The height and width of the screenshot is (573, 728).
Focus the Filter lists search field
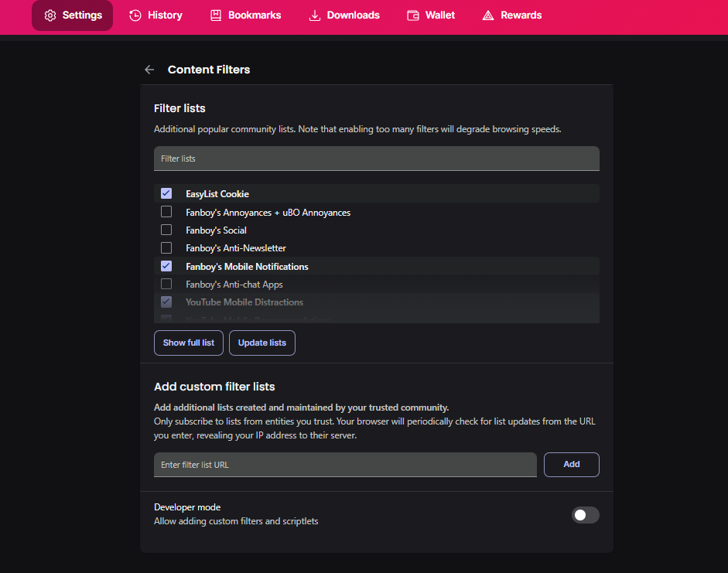pyautogui.click(x=377, y=159)
